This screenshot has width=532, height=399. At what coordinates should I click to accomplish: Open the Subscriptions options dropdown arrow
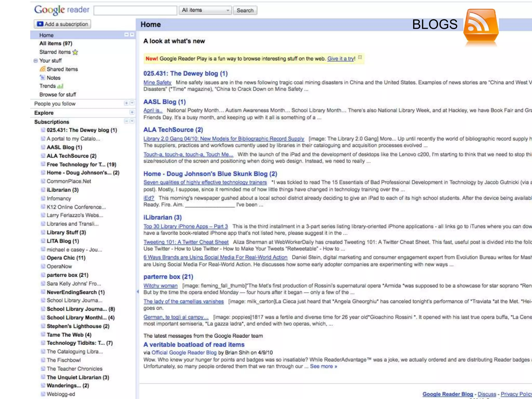[x=132, y=121]
